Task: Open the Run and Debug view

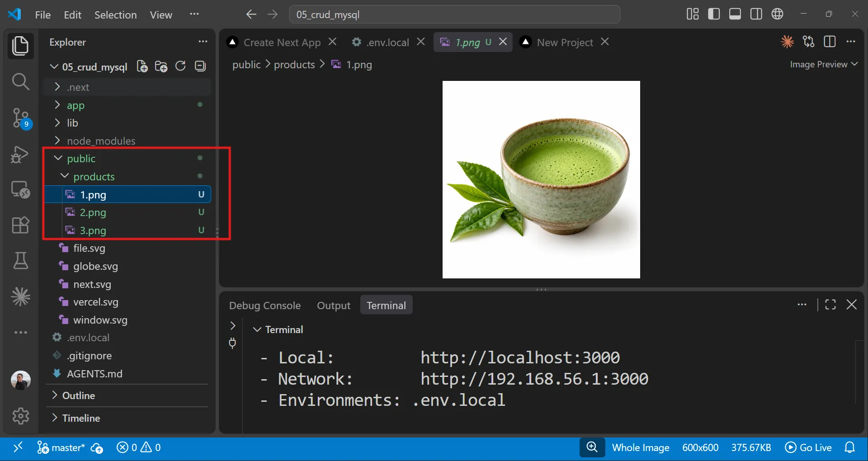Action: tap(20, 154)
